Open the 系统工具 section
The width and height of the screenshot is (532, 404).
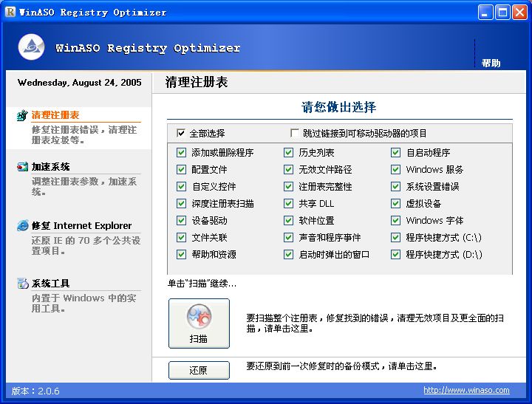click(50, 283)
